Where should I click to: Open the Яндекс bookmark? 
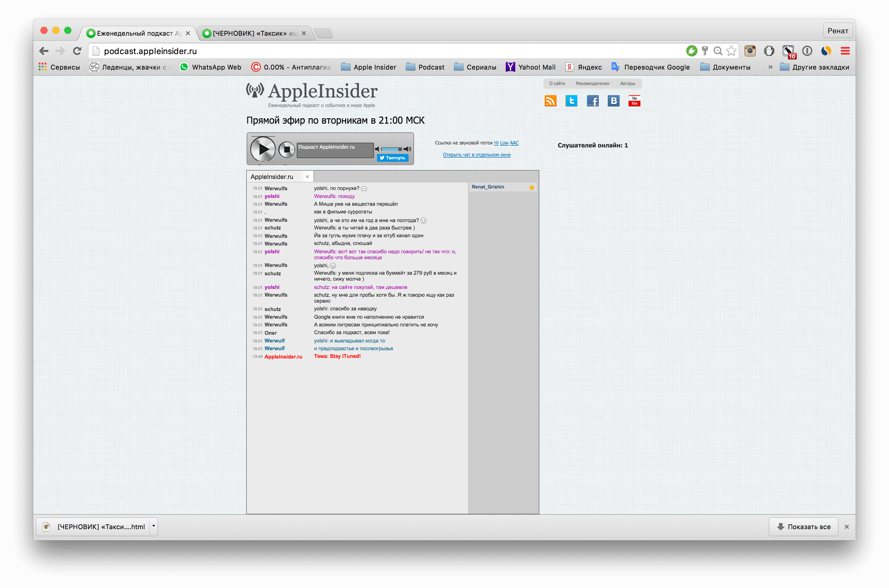click(x=584, y=67)
